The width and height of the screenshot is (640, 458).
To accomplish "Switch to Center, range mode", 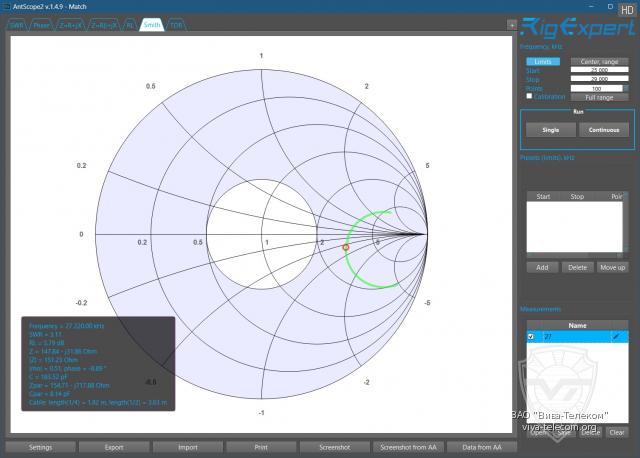I will pyautogui.click(x=599, y=62).
